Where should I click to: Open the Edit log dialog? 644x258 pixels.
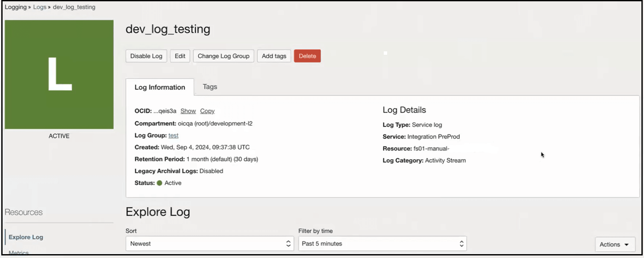tap(180, 56)
